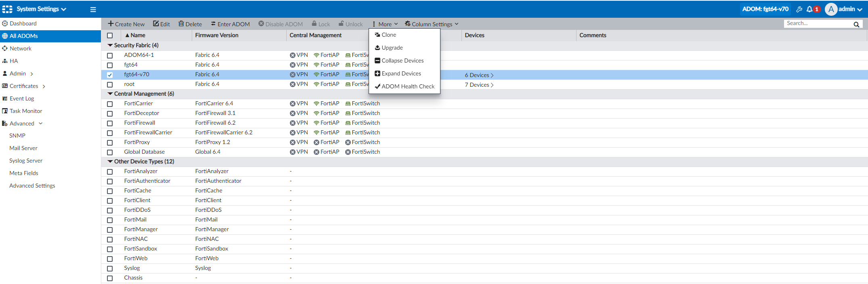This screenshot has height=284, width=868.
Task: Select ADOM Health Check from More menu
Action: [x=408, y=86]
